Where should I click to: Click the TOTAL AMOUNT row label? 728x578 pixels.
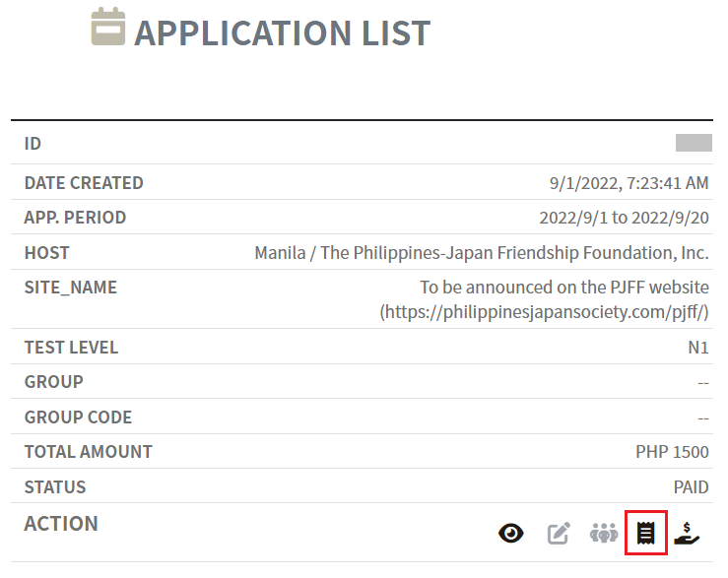(89, 452)
